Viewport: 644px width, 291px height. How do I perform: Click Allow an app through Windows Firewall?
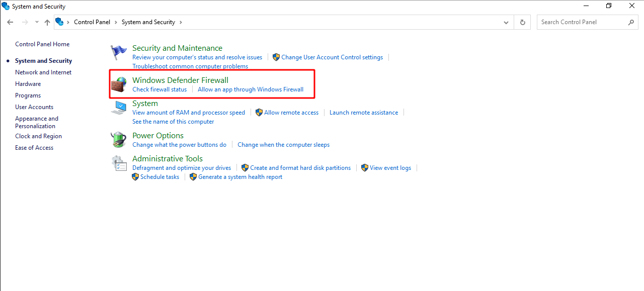(251, 89)
